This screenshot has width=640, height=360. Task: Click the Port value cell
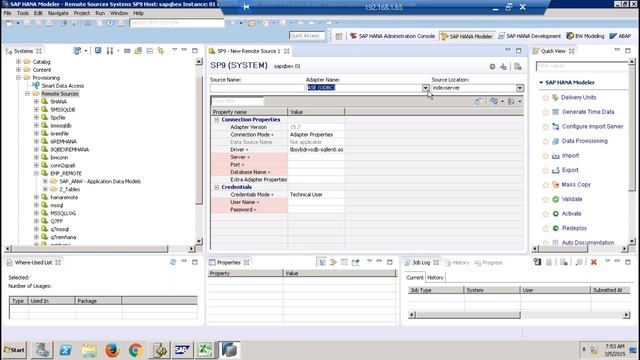[x=316, y=164]
